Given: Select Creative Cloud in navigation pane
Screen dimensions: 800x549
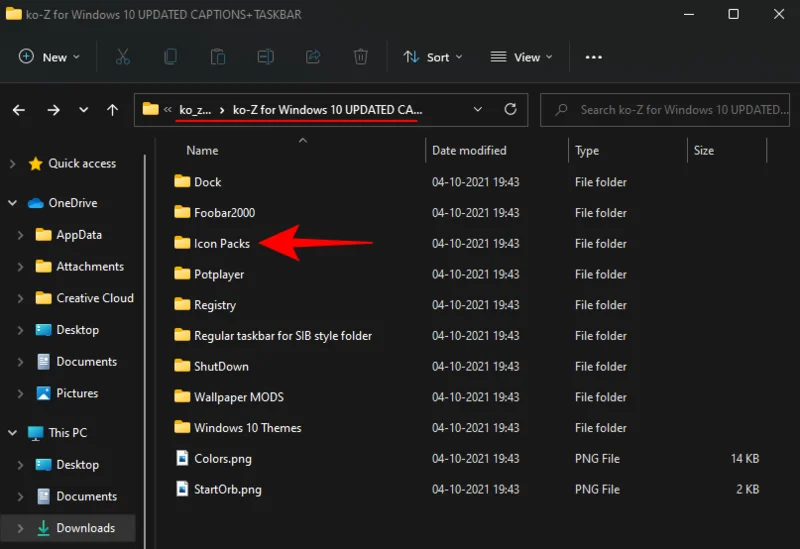Looking at the screenshot, I should pos(94,298).
